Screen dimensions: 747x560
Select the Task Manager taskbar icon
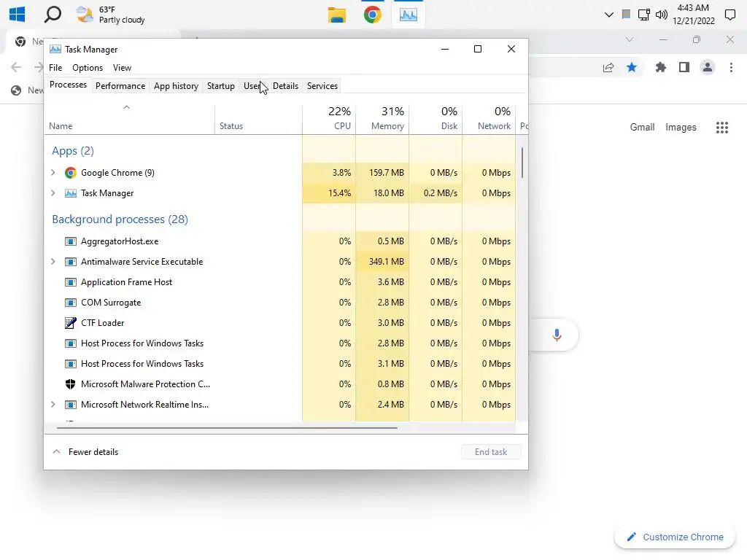[409, 15]
